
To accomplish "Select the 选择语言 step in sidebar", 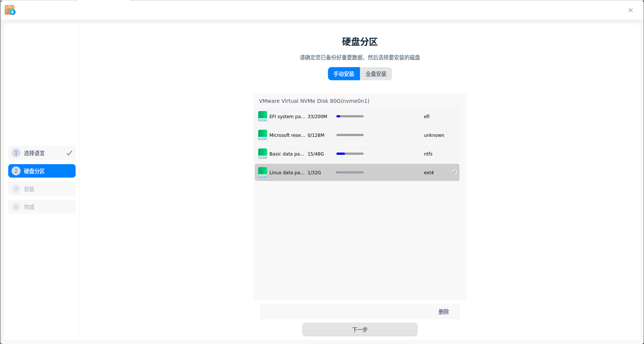I will (42, 153).
